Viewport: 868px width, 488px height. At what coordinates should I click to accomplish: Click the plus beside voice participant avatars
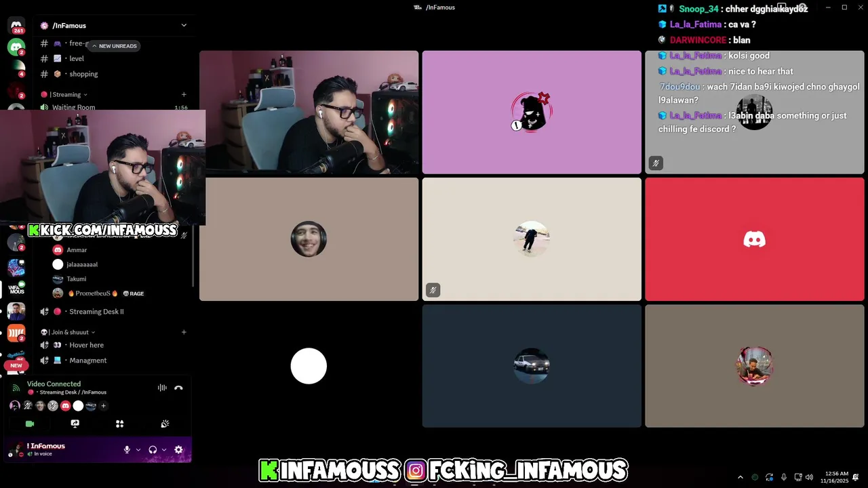[x=103, y=406]
